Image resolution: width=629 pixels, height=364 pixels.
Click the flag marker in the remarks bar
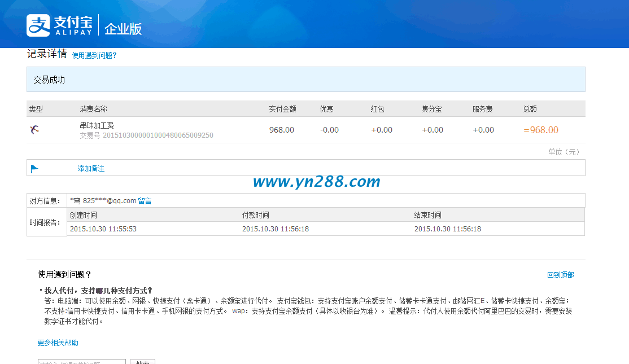coord(33,167)
